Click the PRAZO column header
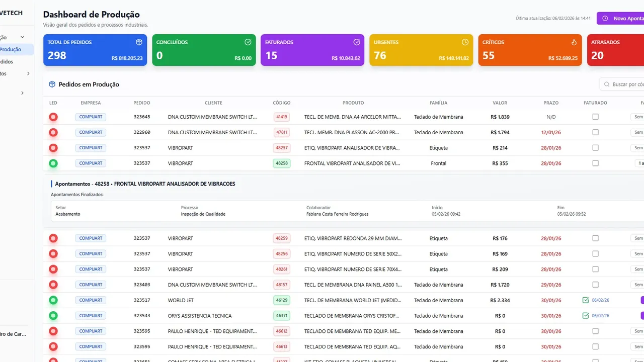This screenshot has height=362, width=644. 551,103
